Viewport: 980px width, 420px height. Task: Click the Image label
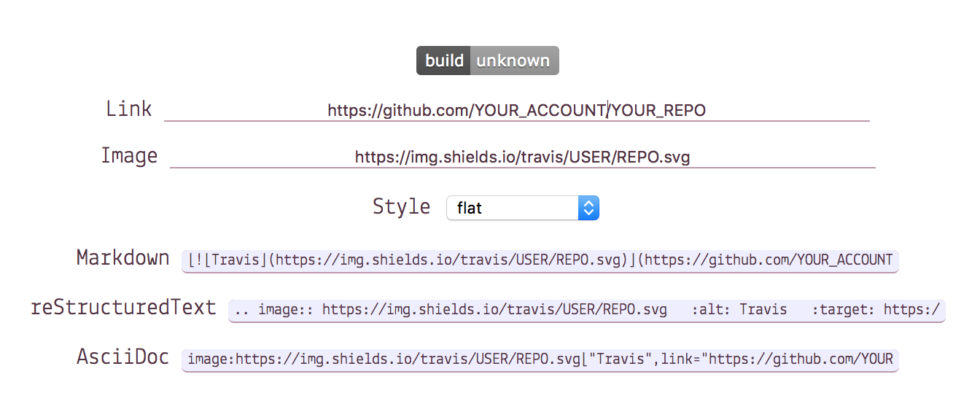[x=129, y=155]
